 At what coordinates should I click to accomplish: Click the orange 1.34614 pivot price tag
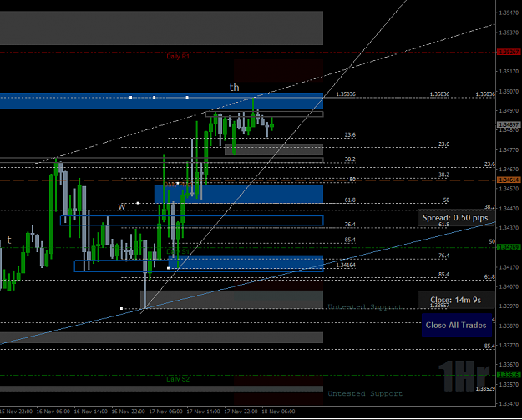tap(509, 180)
